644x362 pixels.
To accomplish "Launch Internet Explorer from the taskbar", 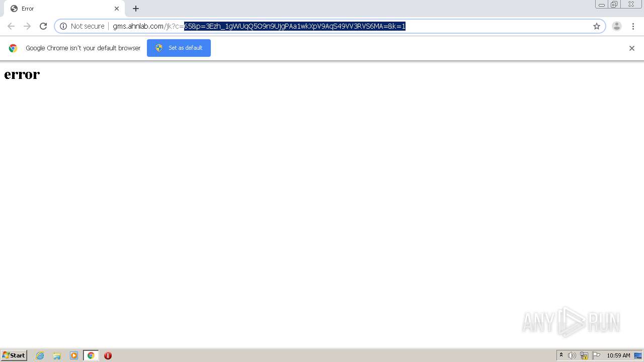I will point(40,355).
